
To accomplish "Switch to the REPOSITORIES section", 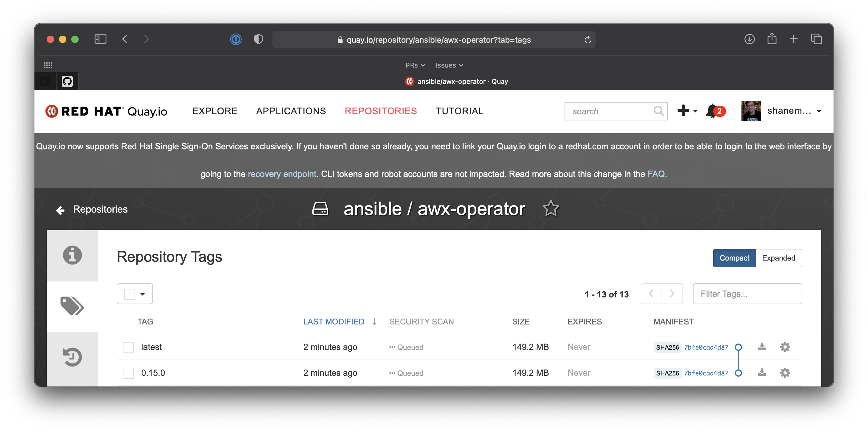I will [381, 111].
